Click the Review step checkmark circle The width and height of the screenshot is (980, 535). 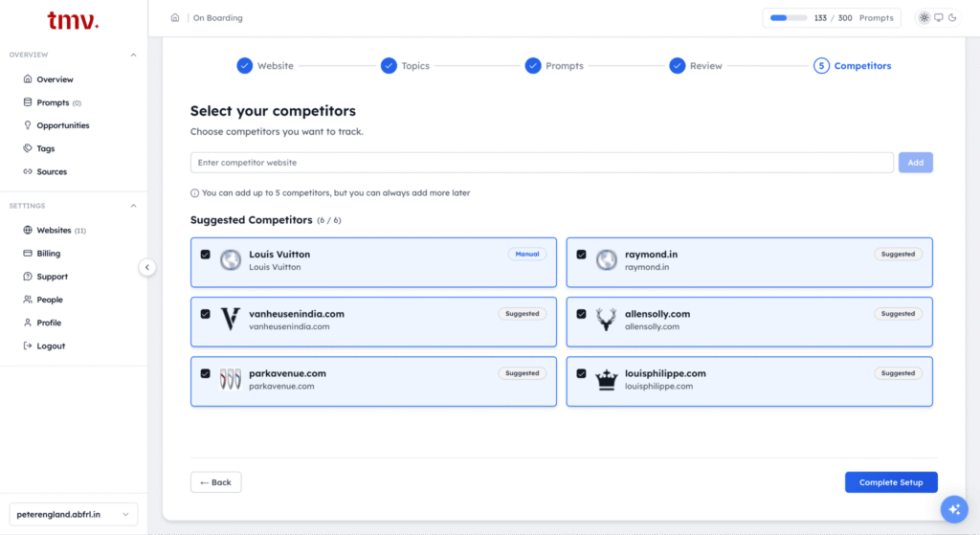tap(677, 66)
